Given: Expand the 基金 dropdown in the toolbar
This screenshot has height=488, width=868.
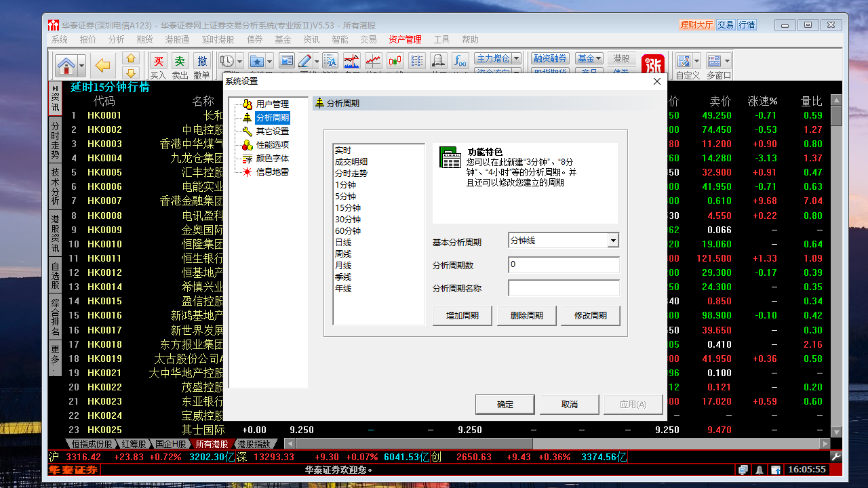Looking at the screenshot, I should [599, 59].
